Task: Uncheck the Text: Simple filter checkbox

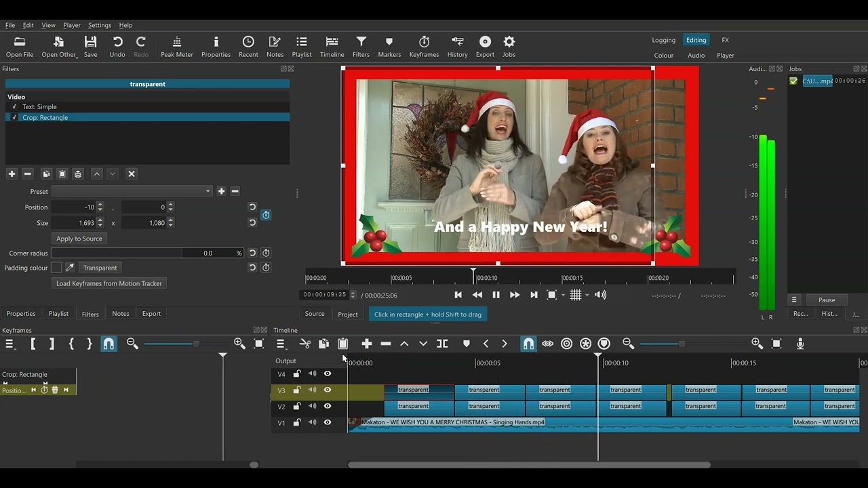Action: (14, 106)
